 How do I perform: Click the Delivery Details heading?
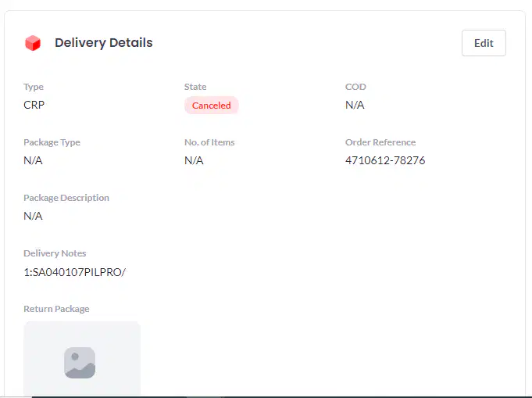tap(104, 43)
